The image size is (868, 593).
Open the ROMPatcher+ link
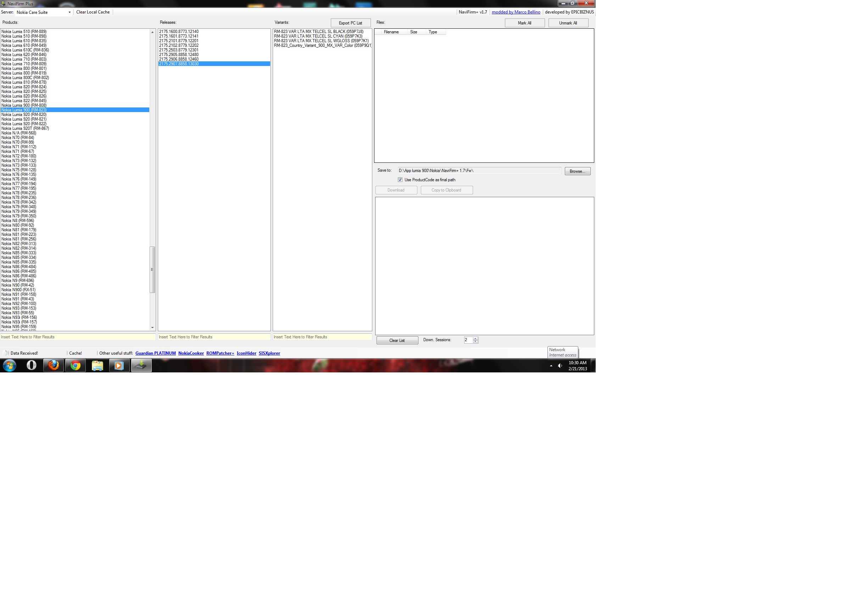click(220, 353)
